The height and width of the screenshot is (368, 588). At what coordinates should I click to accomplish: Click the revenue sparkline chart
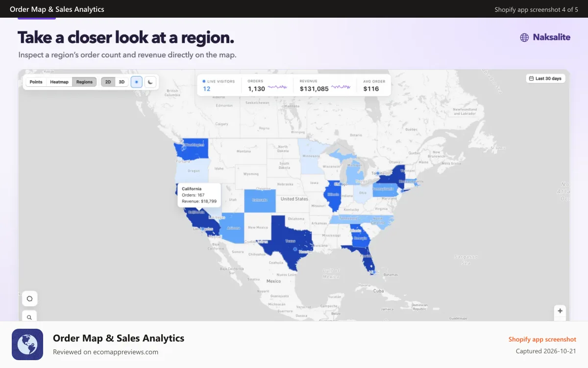point(341,87)
